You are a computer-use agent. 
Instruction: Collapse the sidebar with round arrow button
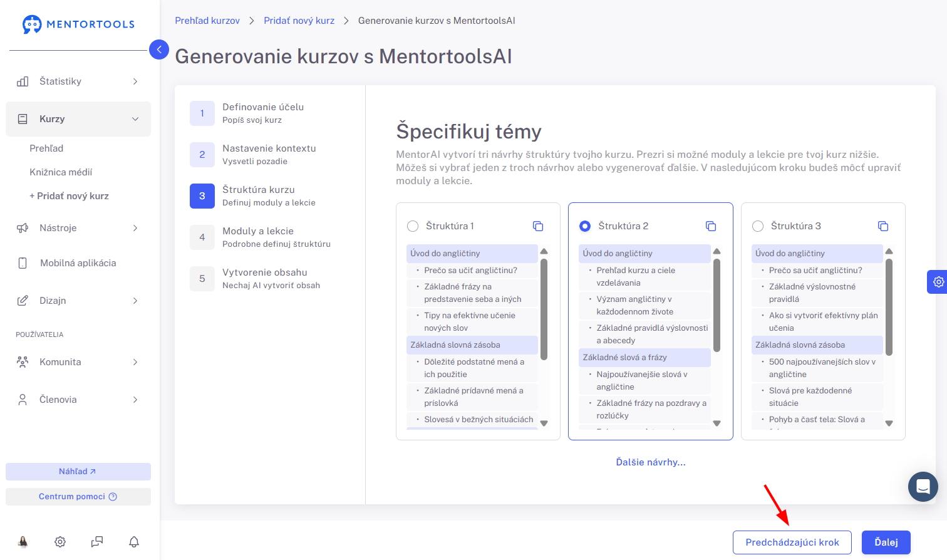point(159,49)
